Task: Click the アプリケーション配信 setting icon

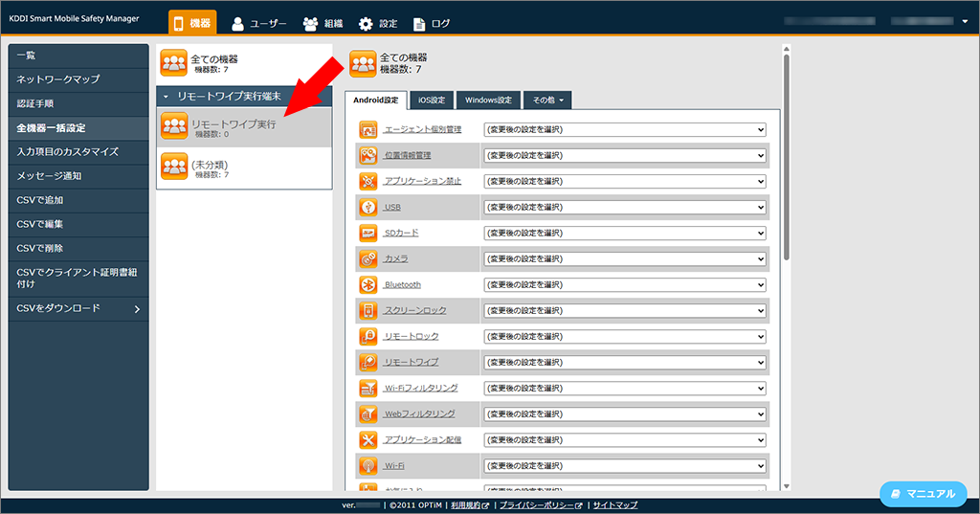Action: click(x=368, y=439)
